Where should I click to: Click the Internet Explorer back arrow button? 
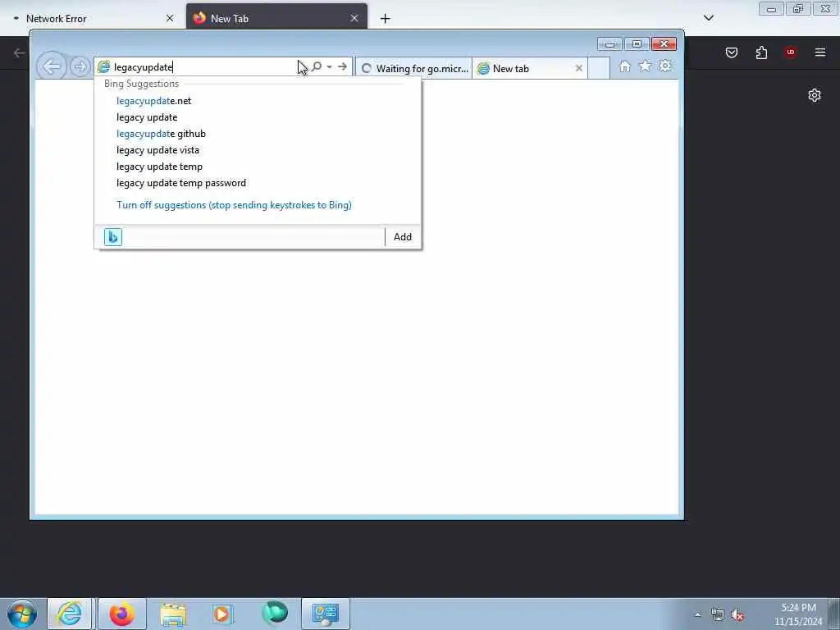coord(52,67)
